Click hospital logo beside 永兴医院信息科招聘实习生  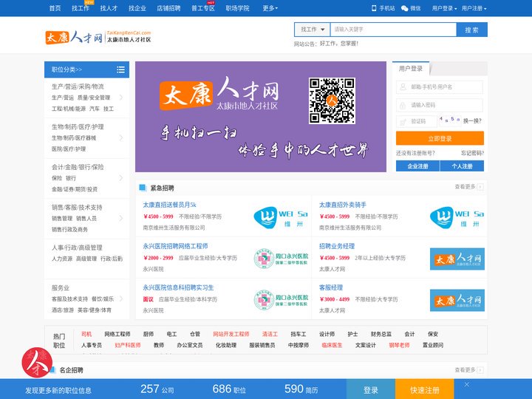pos(281,300)
